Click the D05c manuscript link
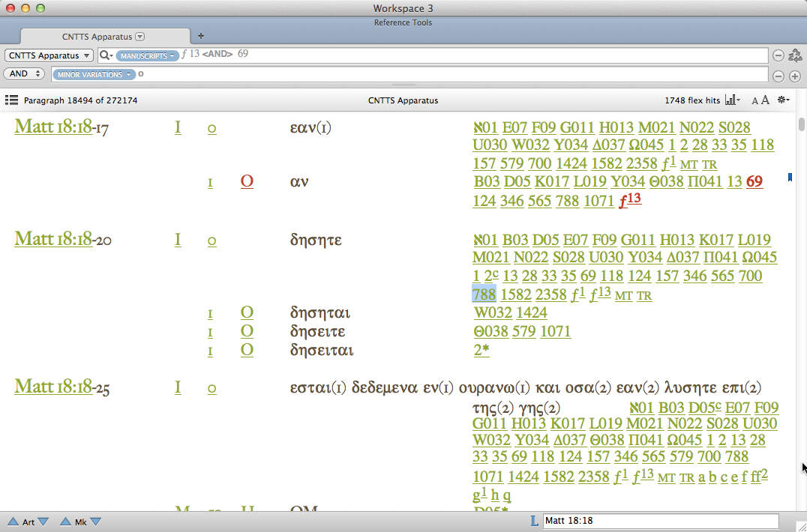 (704, 408)
